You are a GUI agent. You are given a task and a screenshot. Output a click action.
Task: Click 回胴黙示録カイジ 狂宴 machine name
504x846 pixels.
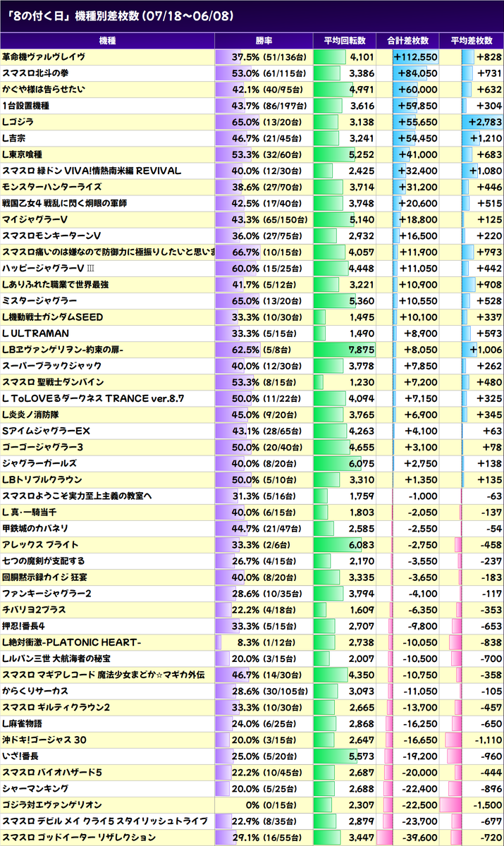point(43,576)
